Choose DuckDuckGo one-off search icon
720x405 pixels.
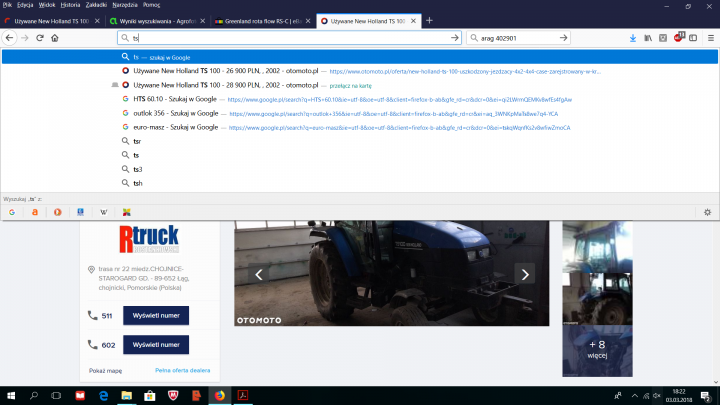57,212
